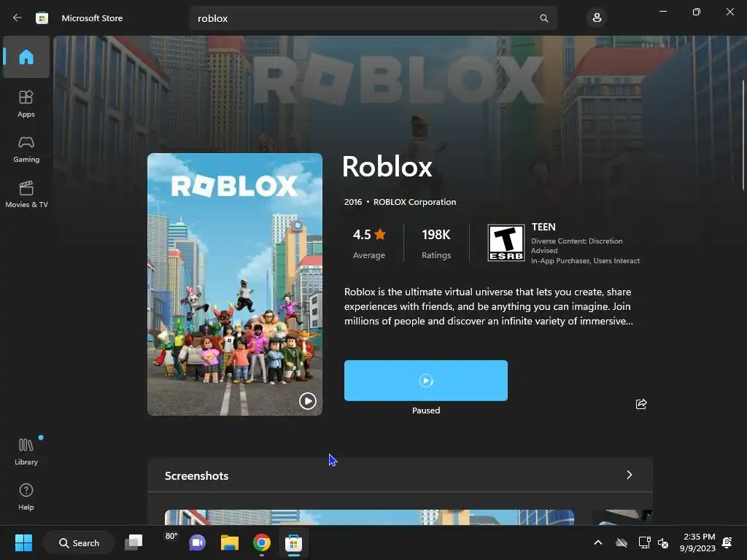Open the Windows Start menu
This screenshot has width=747, height=560.
[x=23, y=542]
